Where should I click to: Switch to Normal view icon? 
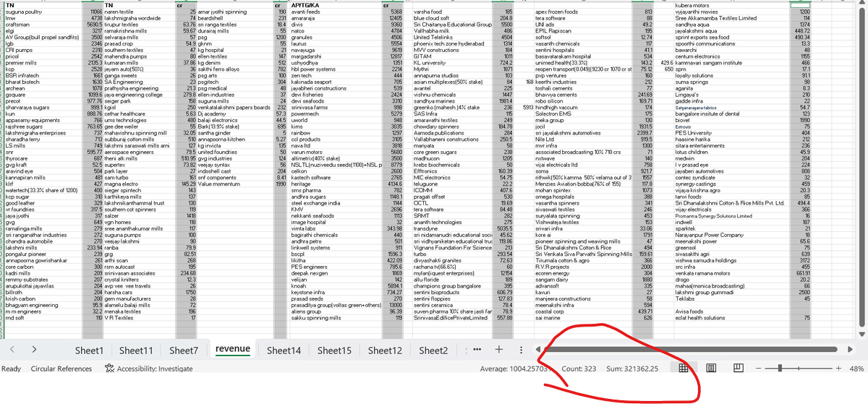pyautogui.click(x=682, y=368)
